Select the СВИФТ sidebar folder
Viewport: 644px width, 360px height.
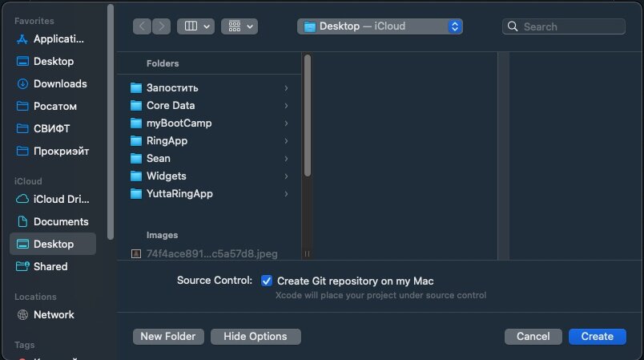pos(53,128)
